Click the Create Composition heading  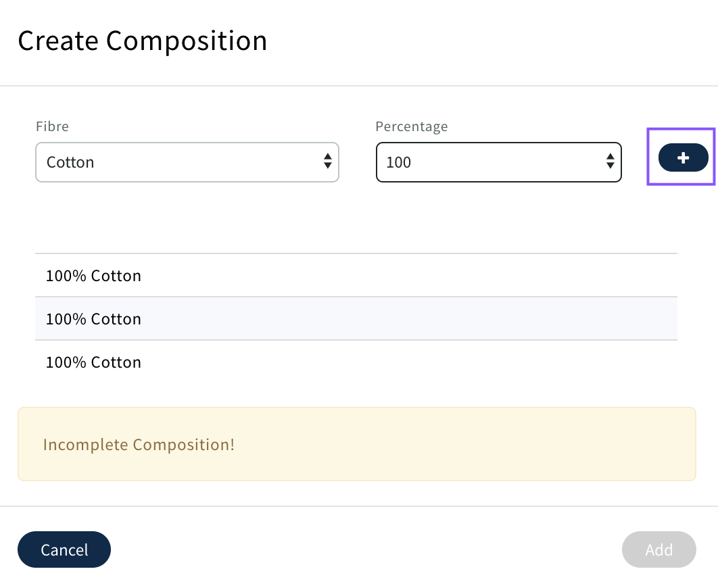[x=142, y=41]
